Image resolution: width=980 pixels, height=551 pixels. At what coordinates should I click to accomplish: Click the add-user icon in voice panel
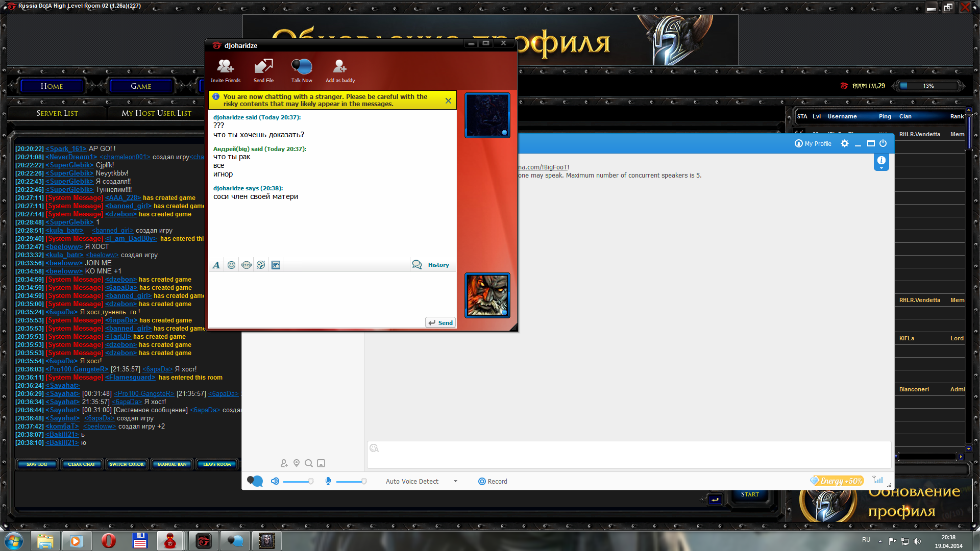click(284, 463)
